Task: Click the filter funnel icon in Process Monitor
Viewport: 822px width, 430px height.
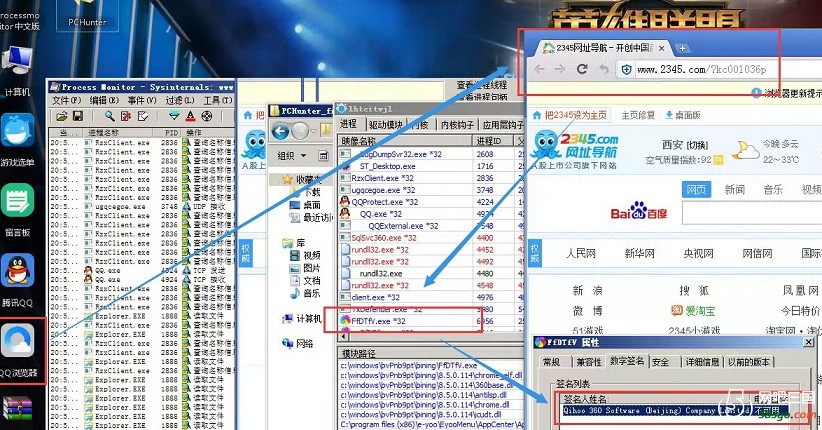Action: [174, 116]
